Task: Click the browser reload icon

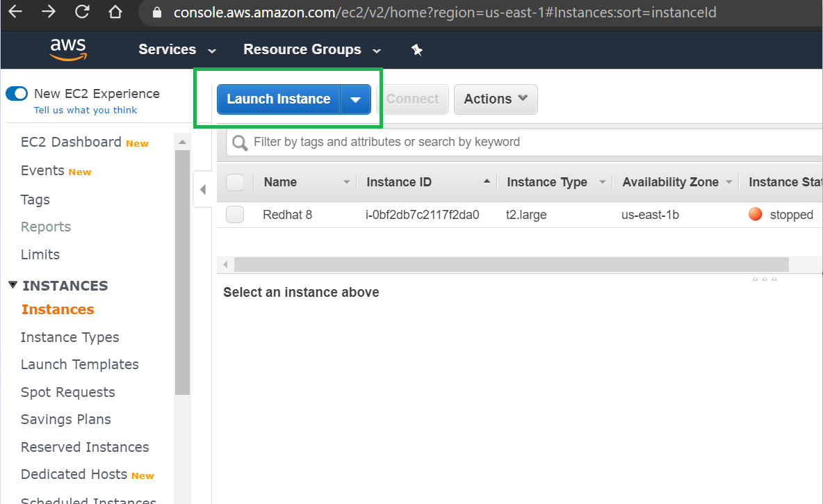Action: click(x=82, y=12)
